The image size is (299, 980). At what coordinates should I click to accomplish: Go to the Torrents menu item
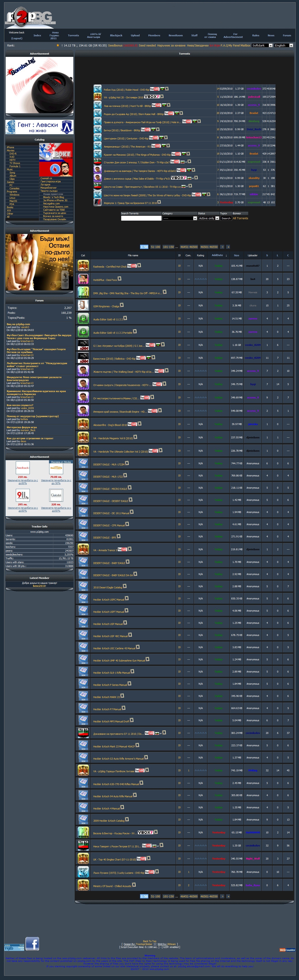tap(73, 35)
